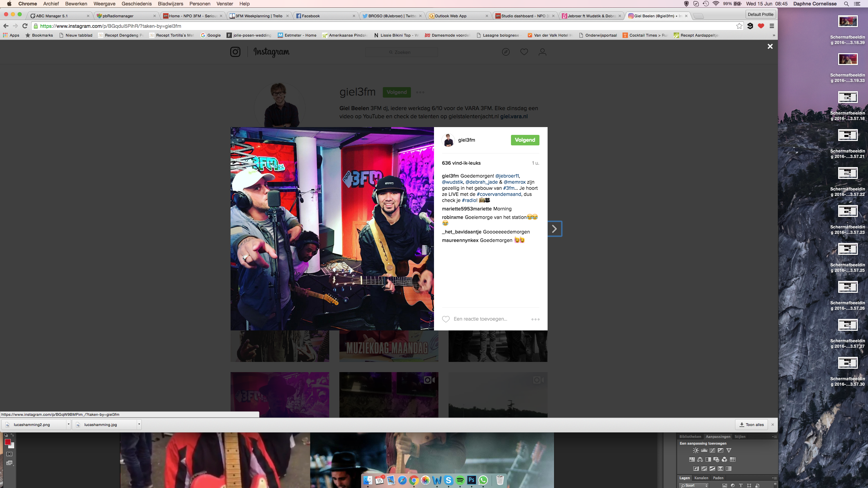Toggle adjustment layer filter in Lagen panel

(x=733, y=485)
